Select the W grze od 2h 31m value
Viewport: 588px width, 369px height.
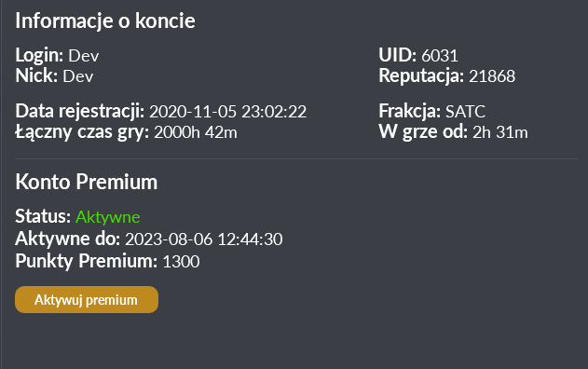tap(500, 132)
